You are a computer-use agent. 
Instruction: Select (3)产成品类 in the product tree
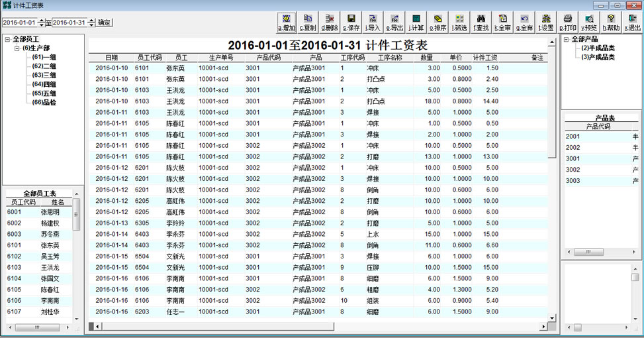598,57
